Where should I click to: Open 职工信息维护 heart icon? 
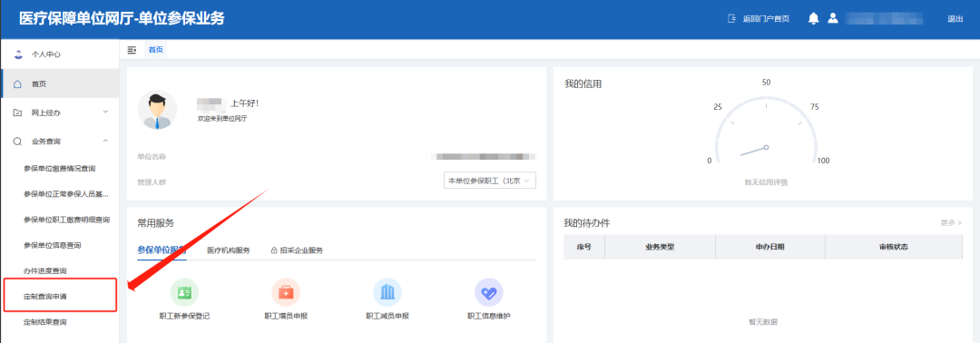coord(489,292)
